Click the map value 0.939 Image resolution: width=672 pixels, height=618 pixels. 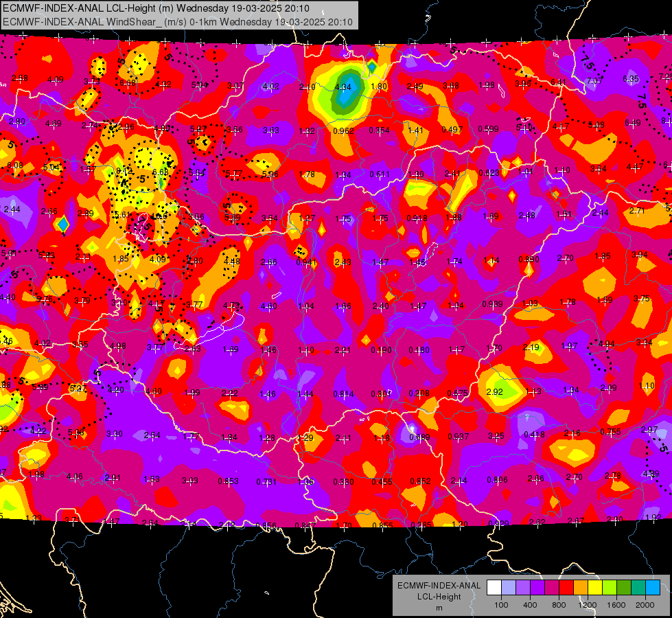(492, 304)
